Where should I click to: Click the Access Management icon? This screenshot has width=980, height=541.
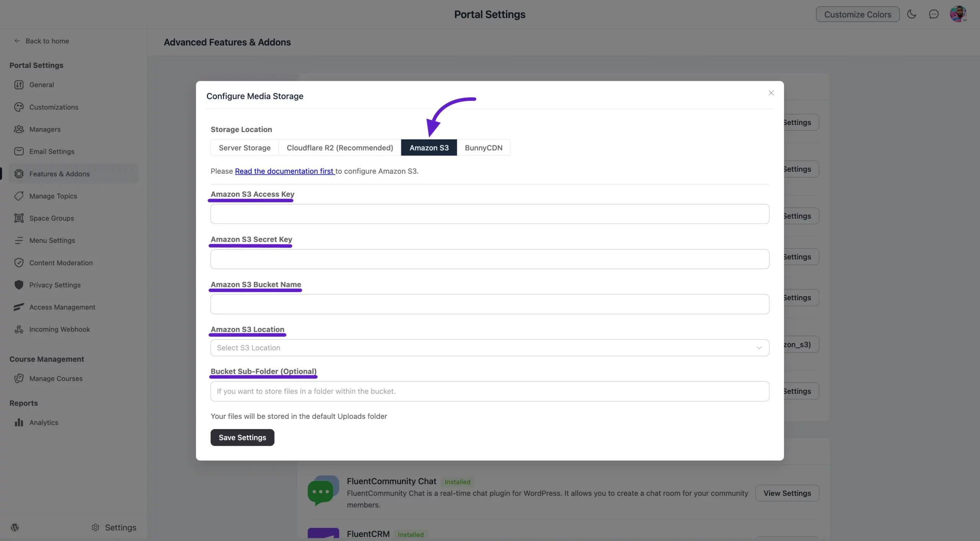click(19, 307)
